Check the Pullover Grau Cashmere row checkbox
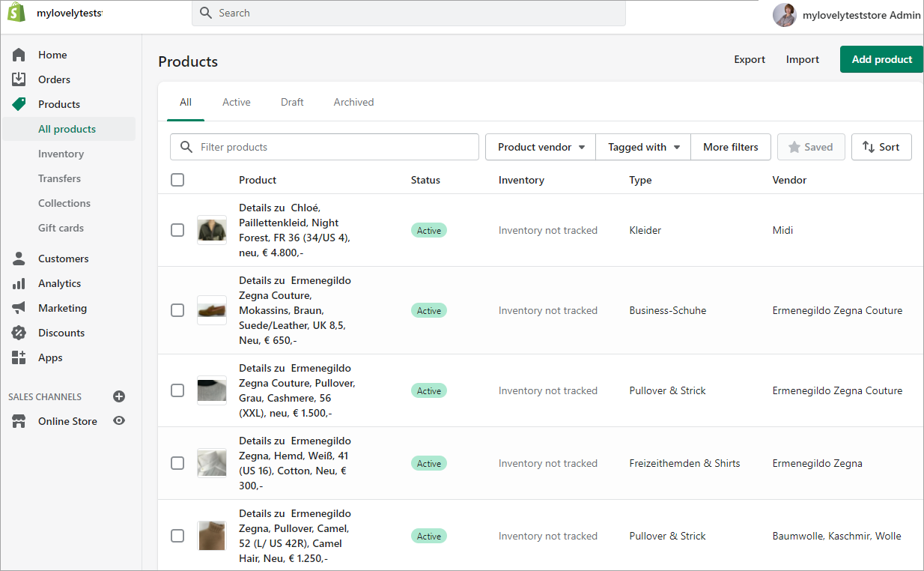The image size is (924, 571). (x=177, y=390)
